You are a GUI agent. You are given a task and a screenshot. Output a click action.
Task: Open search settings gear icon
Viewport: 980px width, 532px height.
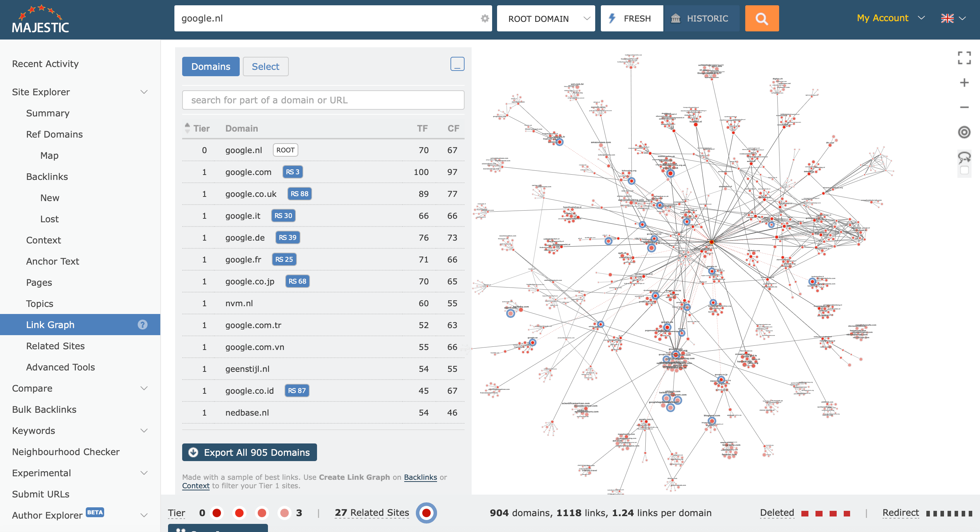[x=484, y=18]
